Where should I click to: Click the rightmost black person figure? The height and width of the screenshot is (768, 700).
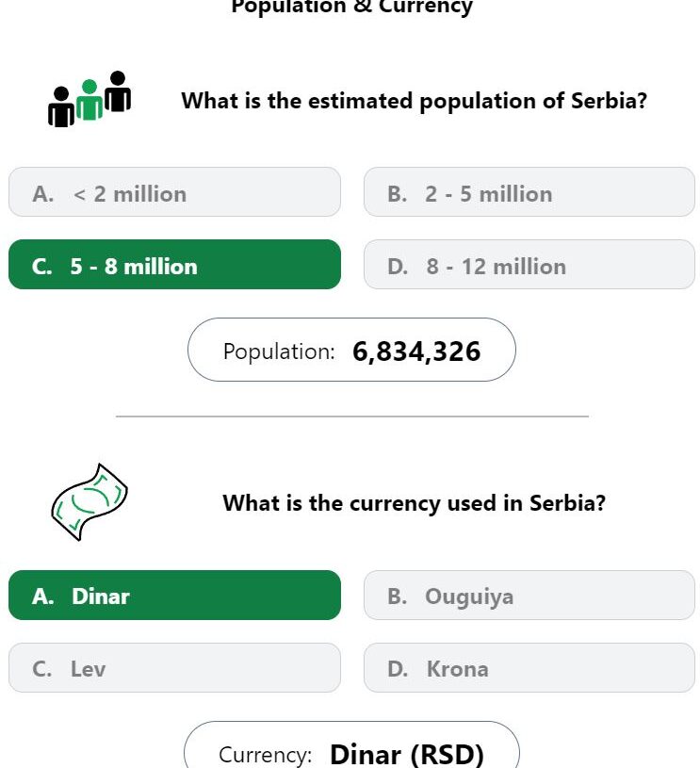click(118, 91)
